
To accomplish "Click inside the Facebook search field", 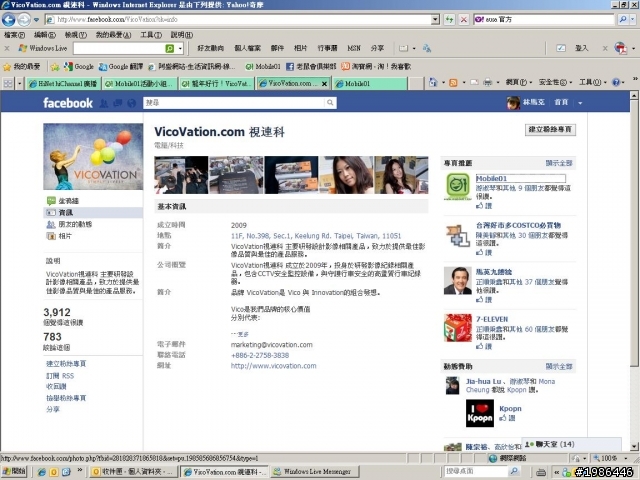I will pos(234,103).
